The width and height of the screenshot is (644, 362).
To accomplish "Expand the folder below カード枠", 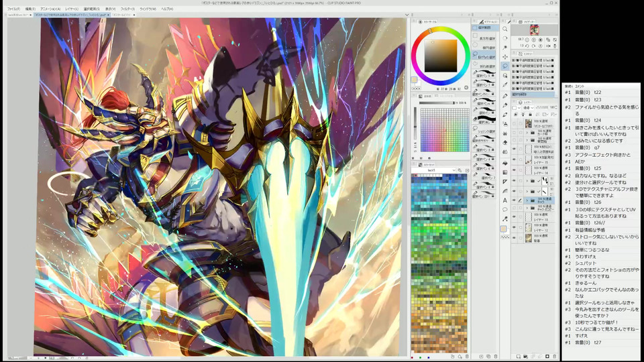I will tap(527, 140).
